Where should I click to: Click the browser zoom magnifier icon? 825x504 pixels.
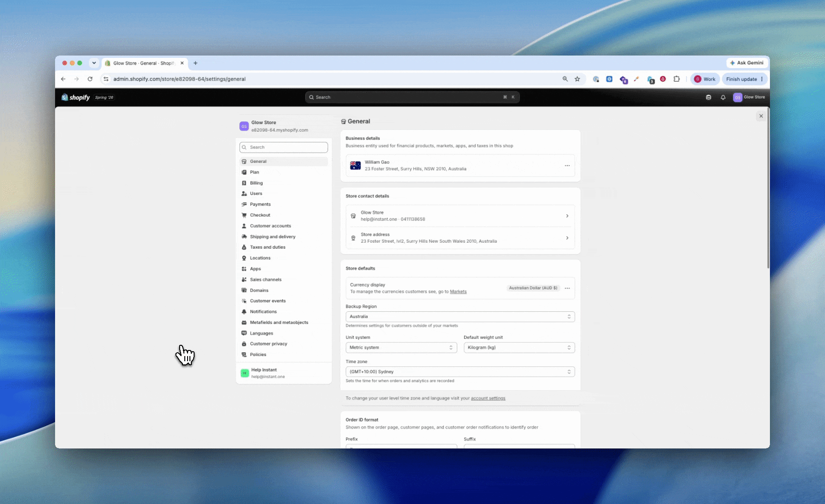pos(565,79)
